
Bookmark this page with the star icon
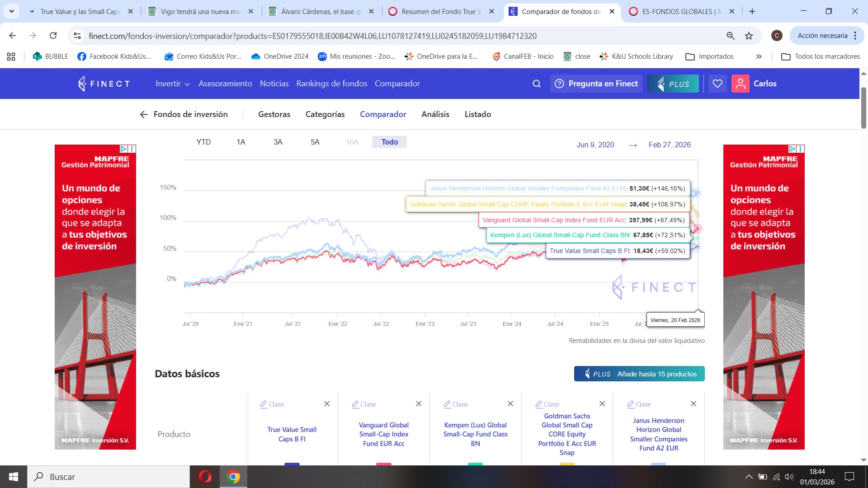749,36
